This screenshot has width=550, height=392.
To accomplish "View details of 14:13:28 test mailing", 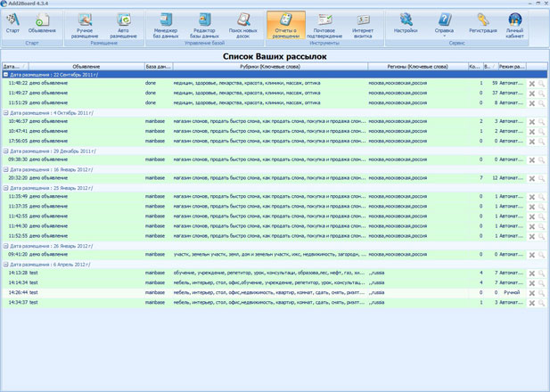I will click(x=542, y=274).
